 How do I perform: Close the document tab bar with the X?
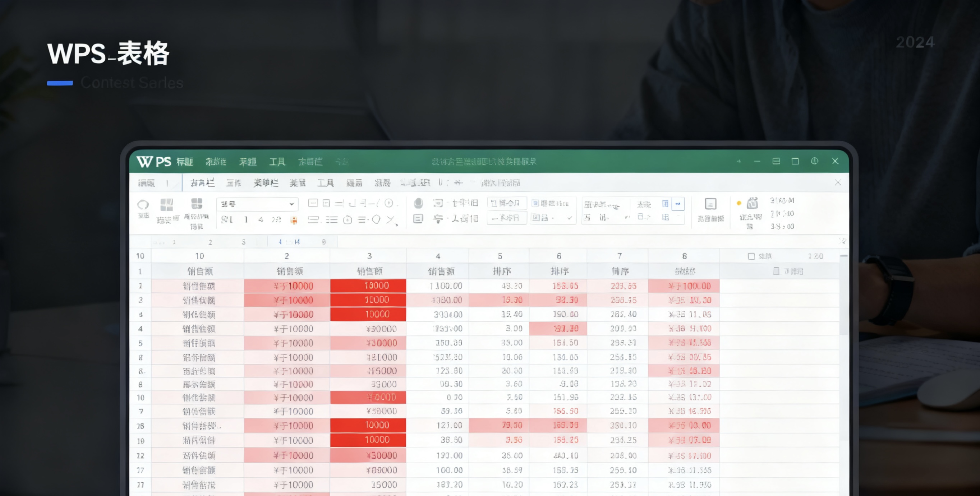(x=837, y=183)
